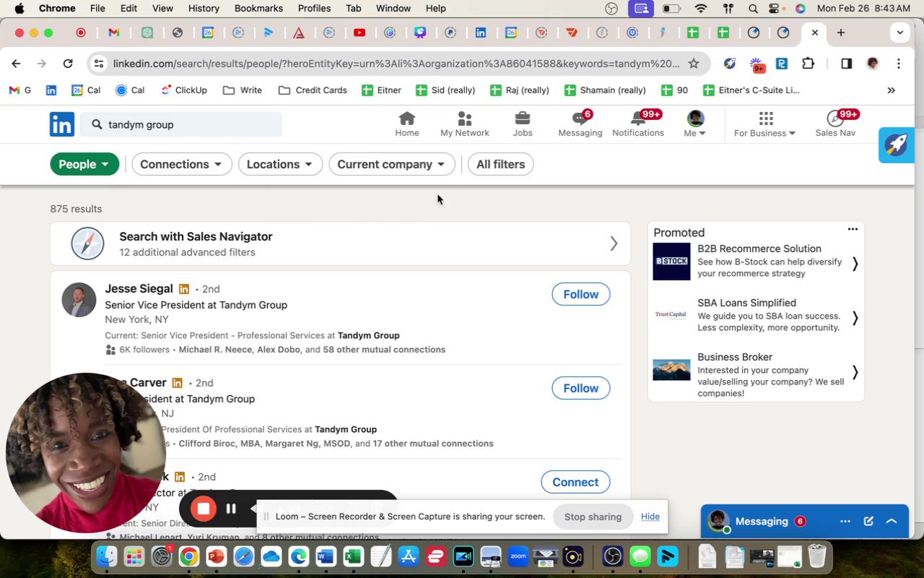Screen dimensions: 924x578
Task: Go back to the previous page
Action: 16,64
